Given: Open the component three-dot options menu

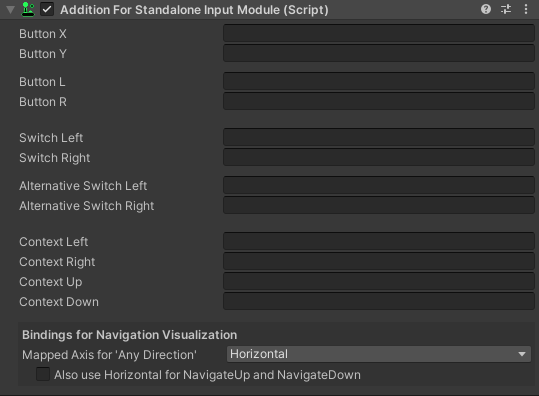Looking at the screenshot, I should tap(526, 9).
